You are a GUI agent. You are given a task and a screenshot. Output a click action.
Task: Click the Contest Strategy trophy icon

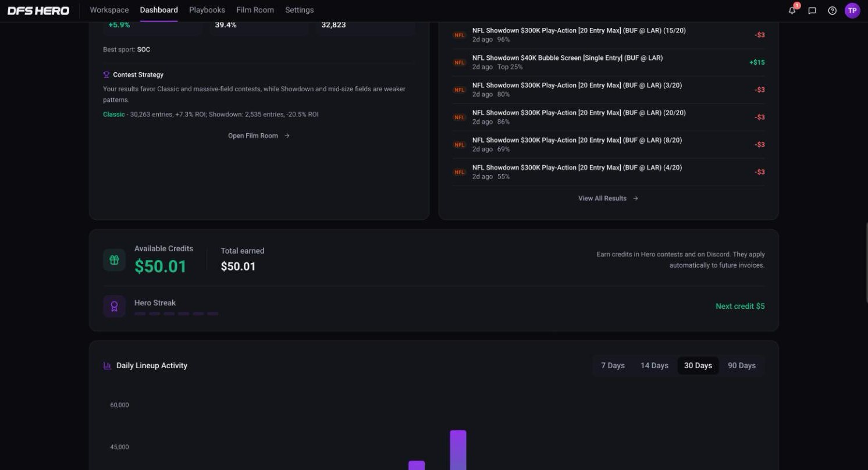106,75
